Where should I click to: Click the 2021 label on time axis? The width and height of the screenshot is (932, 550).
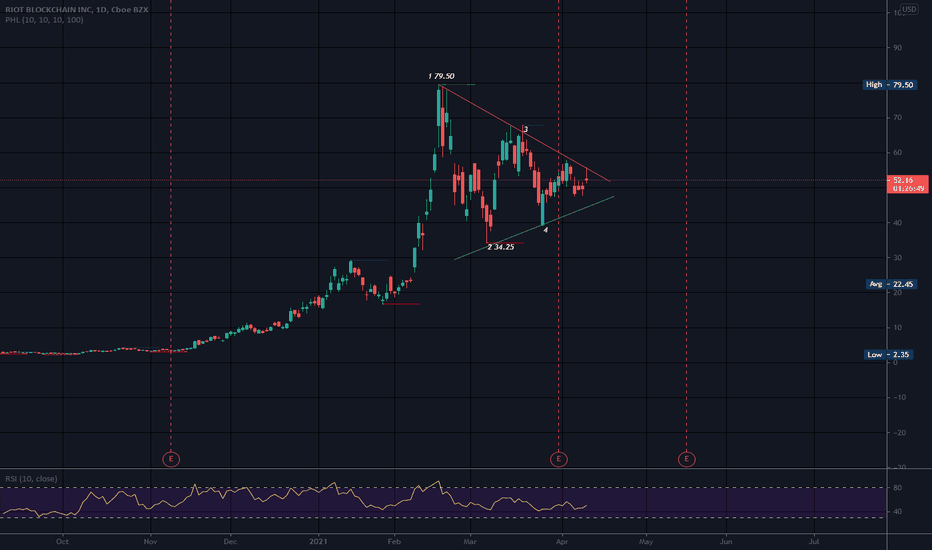click(319, 542)
